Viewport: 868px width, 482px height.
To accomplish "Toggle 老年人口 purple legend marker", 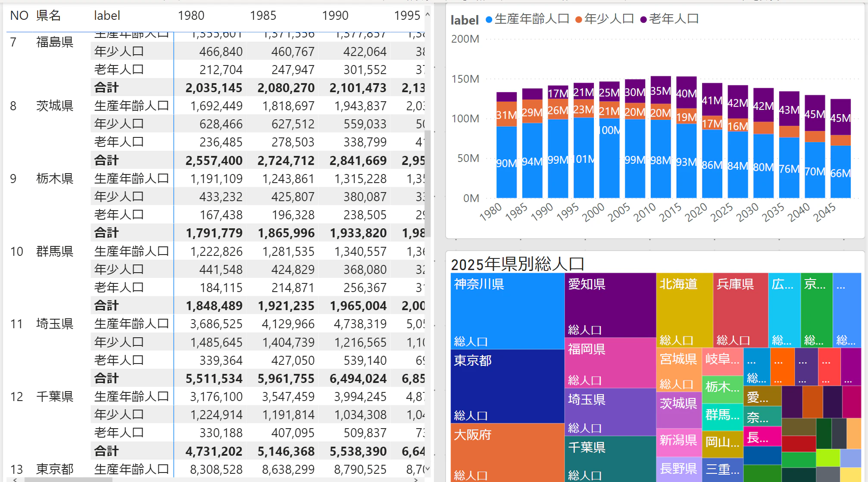I will coord(643,19).
